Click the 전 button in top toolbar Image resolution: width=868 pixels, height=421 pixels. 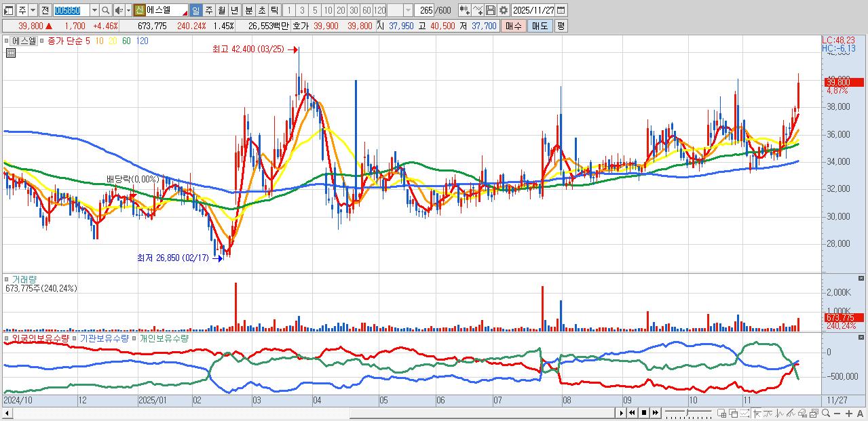45,10
